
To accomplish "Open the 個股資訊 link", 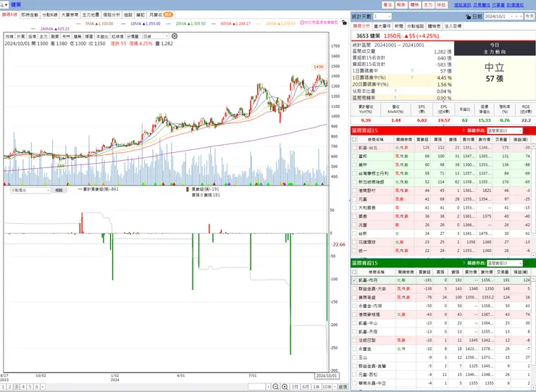I will click(463, 5).
